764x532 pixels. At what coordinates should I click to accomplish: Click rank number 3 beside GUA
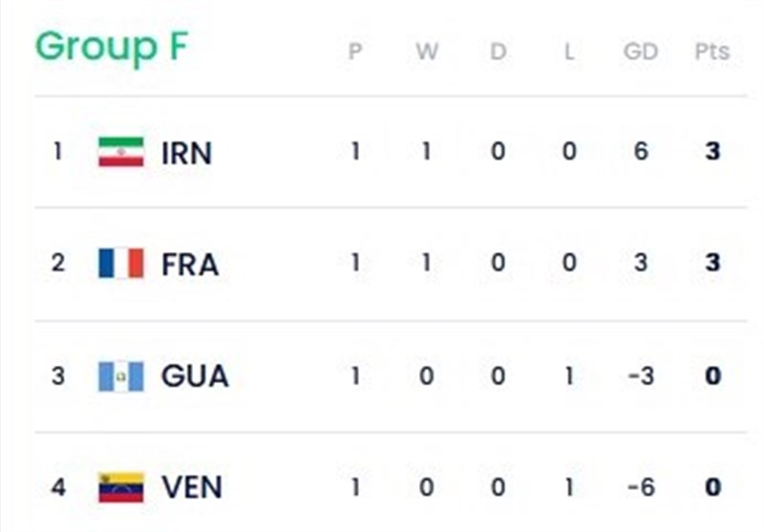click(x=58, y=376)
